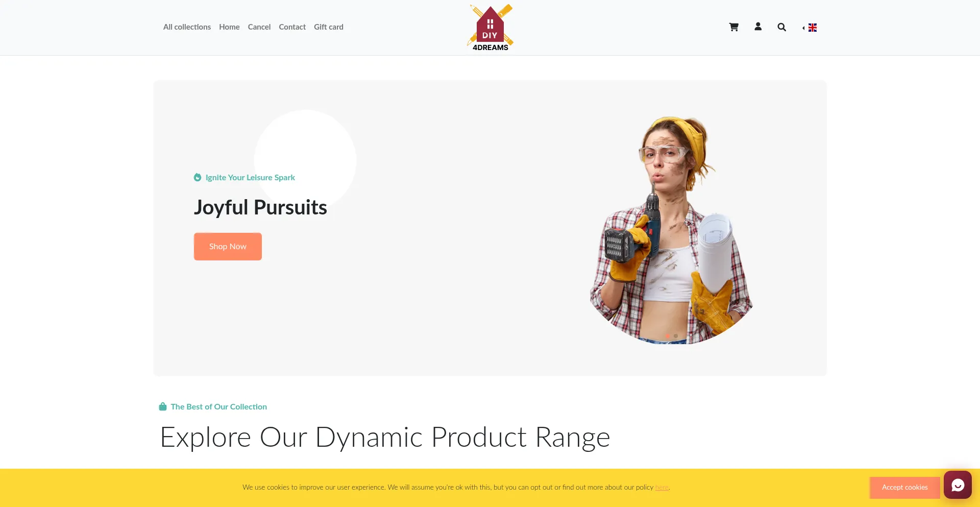
Task: Go to the Home menu item
Action: (x=229, y=27)
